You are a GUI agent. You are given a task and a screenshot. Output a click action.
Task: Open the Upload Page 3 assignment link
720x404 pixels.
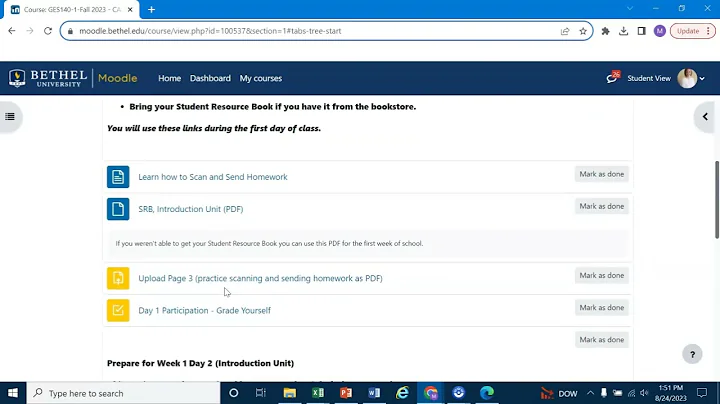click(x=260, y=278)
